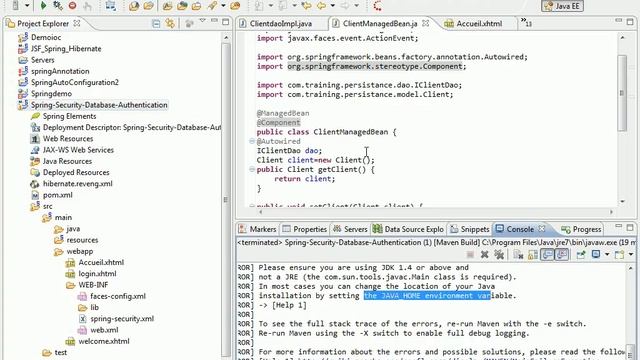Screen dimensions: 640x360
Task: Click the editor vertical scrollbar thumb
Action: (x=622, y=93)
